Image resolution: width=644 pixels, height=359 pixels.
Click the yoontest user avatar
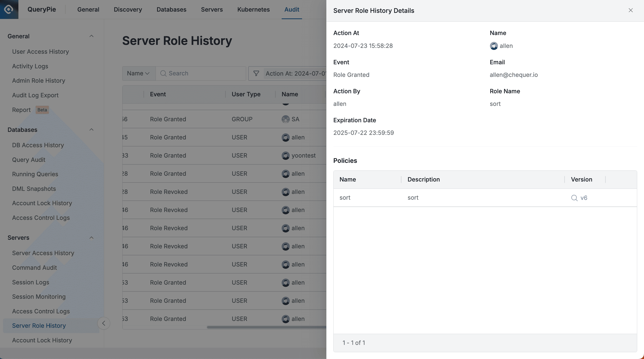(x=285, y=156)
